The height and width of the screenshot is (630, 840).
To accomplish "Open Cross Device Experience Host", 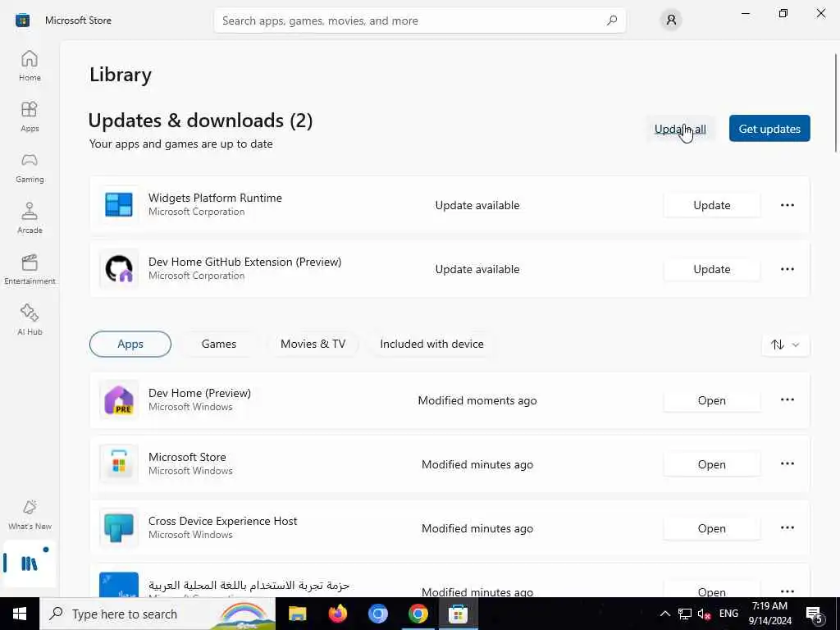I will tap(711, 528).
